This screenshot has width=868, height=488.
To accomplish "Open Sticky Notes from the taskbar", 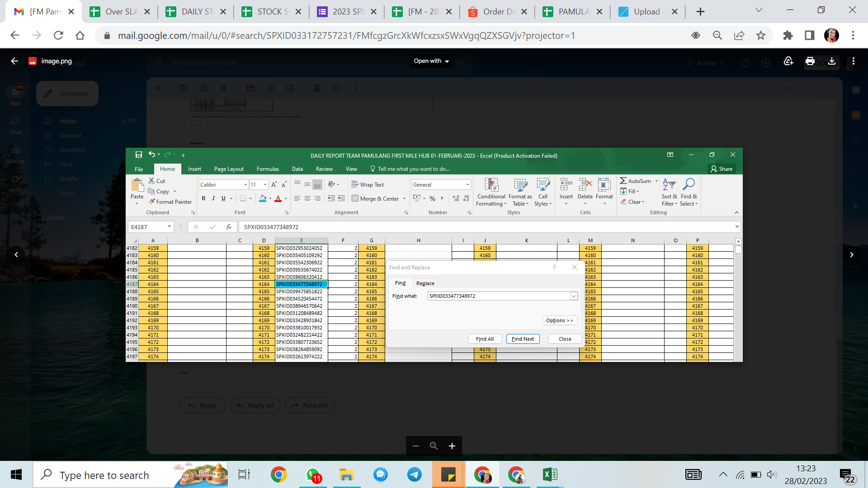I will [x=448, y=474].
